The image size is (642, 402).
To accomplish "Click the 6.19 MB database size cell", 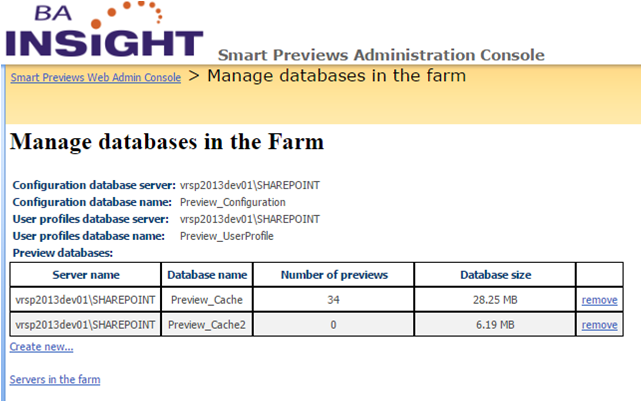I will tap(495, 325).
